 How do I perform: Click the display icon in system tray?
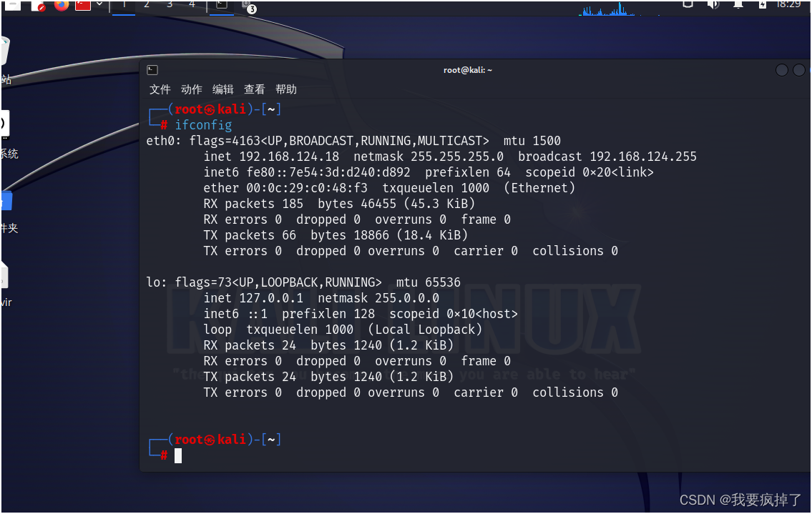(688, 4)
